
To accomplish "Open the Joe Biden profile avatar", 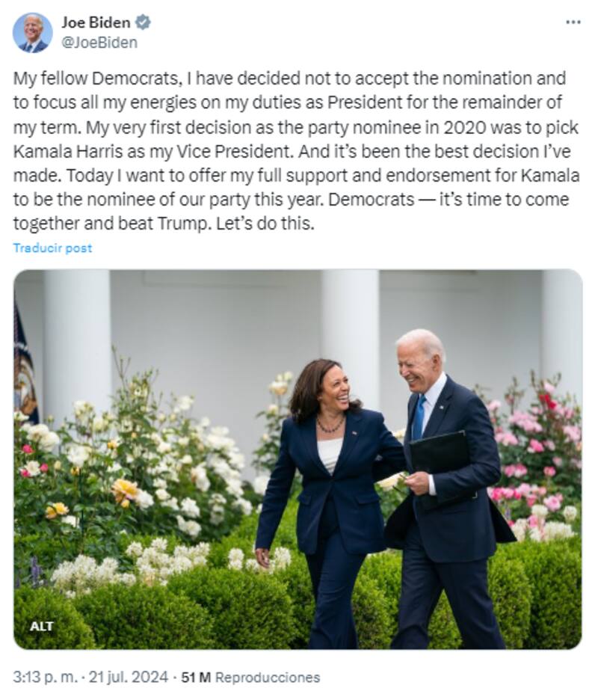I will tap(32, 32).
